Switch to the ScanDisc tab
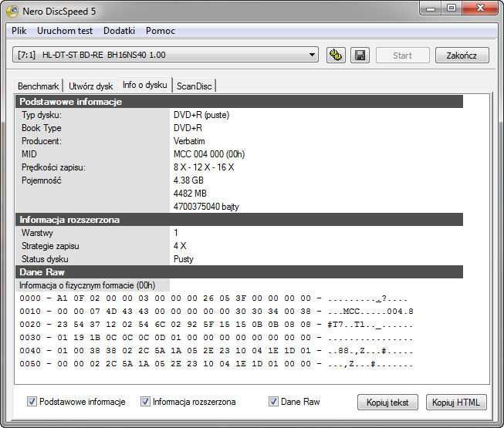 coord(194,86)
